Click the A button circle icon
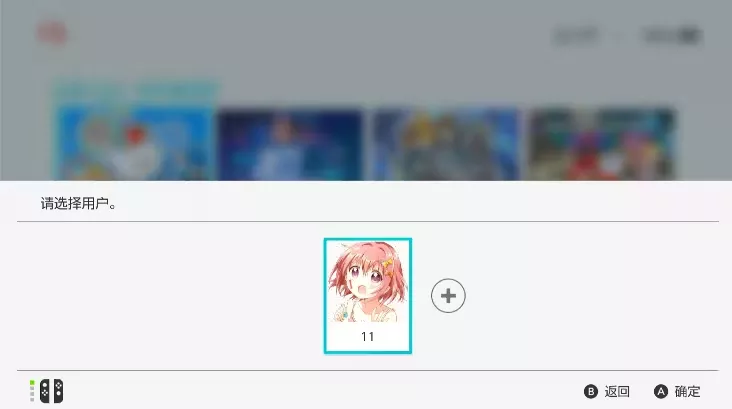The height and width of the screenshot is (409, 732). coord(661,391)
